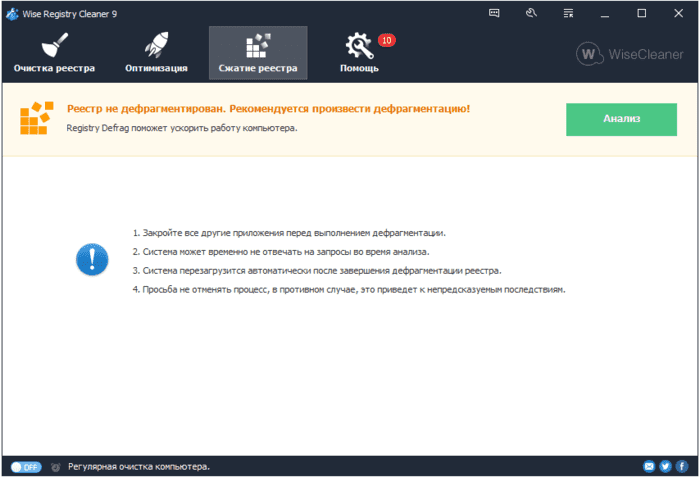Open the Помощь menu

tap(359, 53)
